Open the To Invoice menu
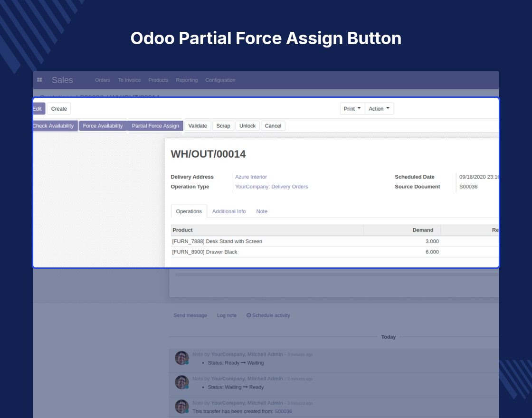This screenshot has height=418, width=532. pyautogui.click(x=129, y=80)
